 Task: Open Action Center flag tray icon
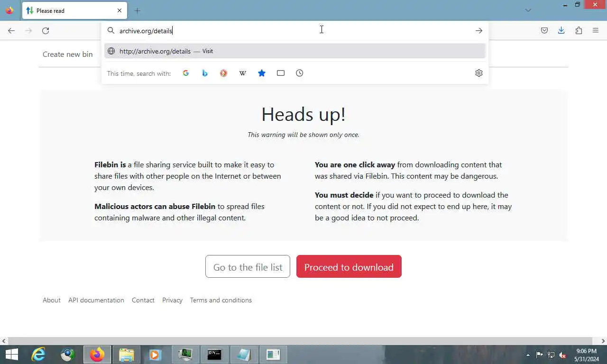click(540, 355)
